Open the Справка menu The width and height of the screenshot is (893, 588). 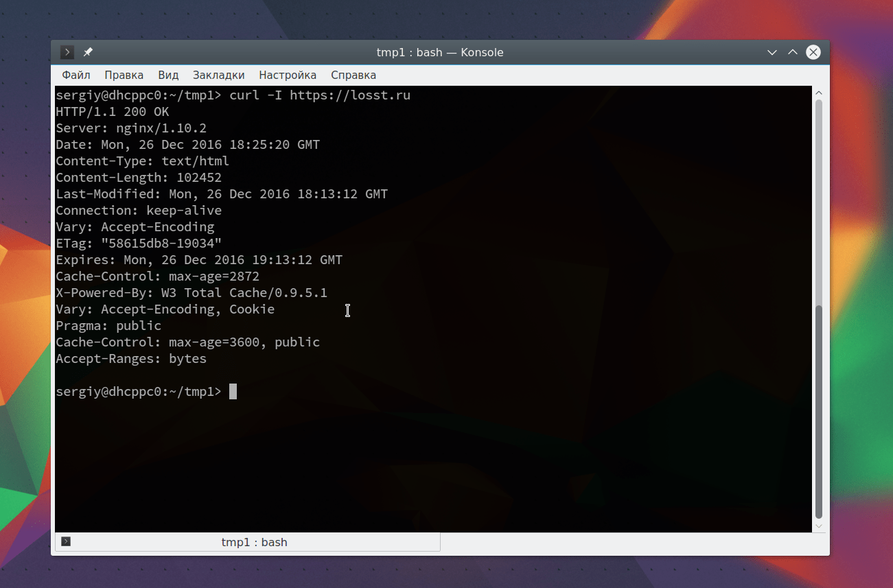(x=353, y=75)
